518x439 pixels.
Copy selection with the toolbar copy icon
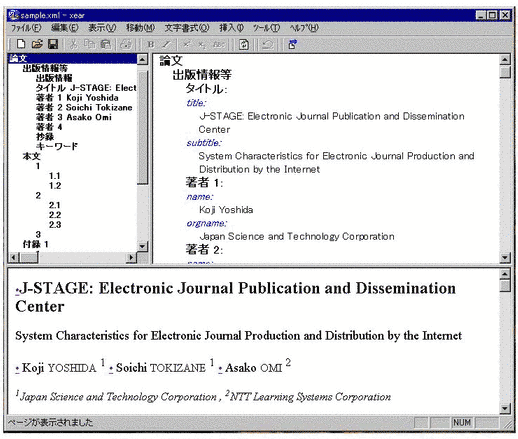pos(89,44)
